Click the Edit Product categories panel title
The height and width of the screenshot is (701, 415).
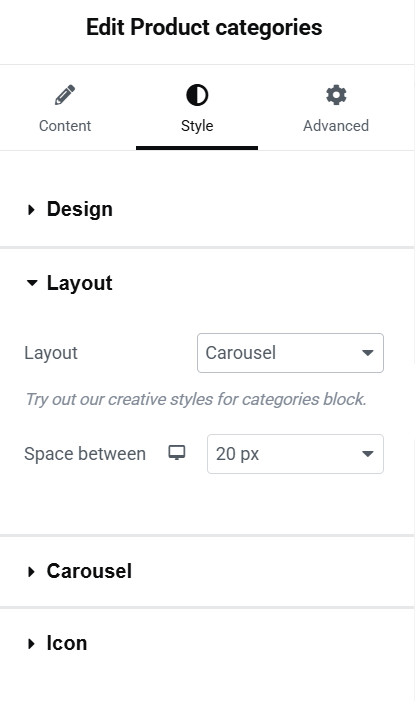pos(204,27)
